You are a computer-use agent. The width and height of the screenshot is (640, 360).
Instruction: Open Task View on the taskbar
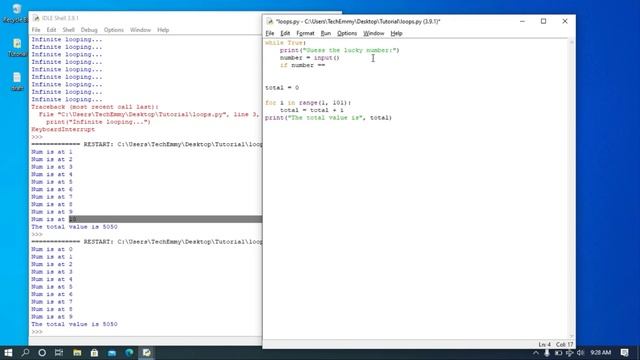(59, 353)
